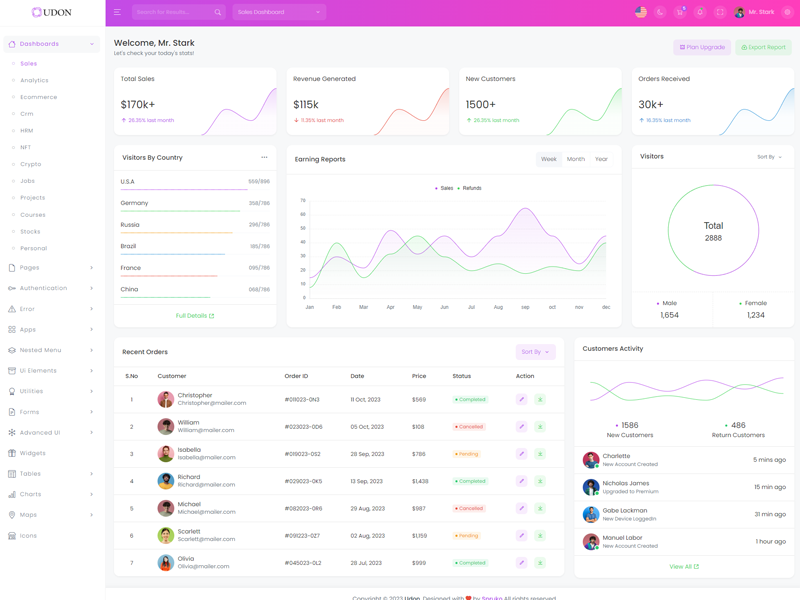Click the US flag language icon

(641, 12)
